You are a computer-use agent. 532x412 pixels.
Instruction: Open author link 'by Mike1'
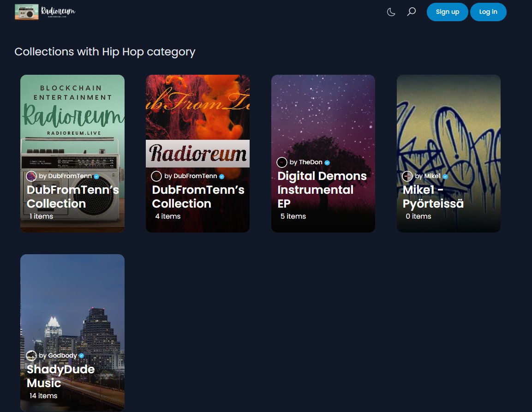[428, 176]
